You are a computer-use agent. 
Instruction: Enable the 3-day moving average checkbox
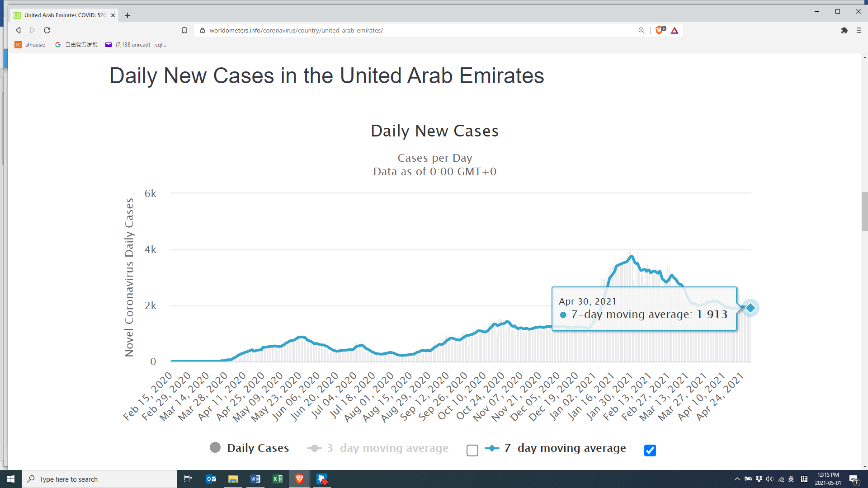coord(472,450)
